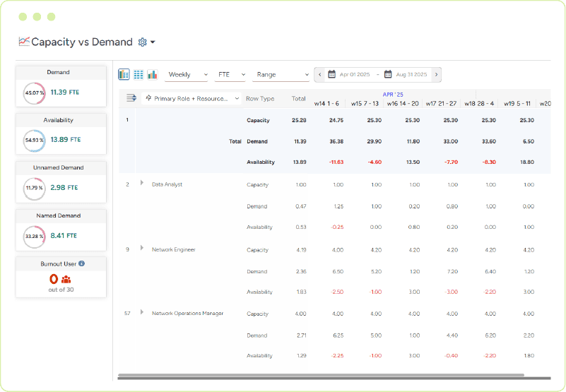Click the expand-all rows icon in table header
Image resolution: width=566 pixels, height=392 pixels.
coord(131,97)
